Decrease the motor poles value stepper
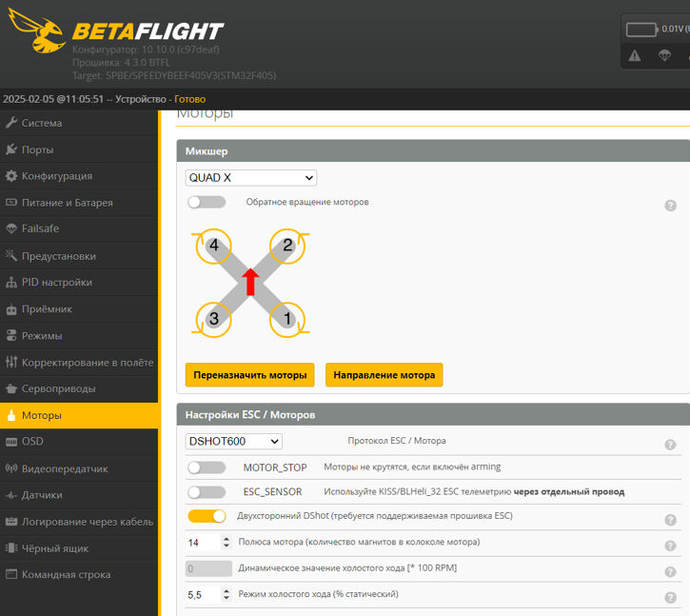Screen dimensions: 690x616 click(227, 546)
